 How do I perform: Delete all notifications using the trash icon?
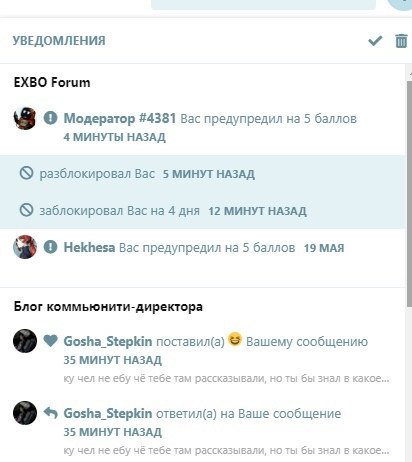click(401, 41)
